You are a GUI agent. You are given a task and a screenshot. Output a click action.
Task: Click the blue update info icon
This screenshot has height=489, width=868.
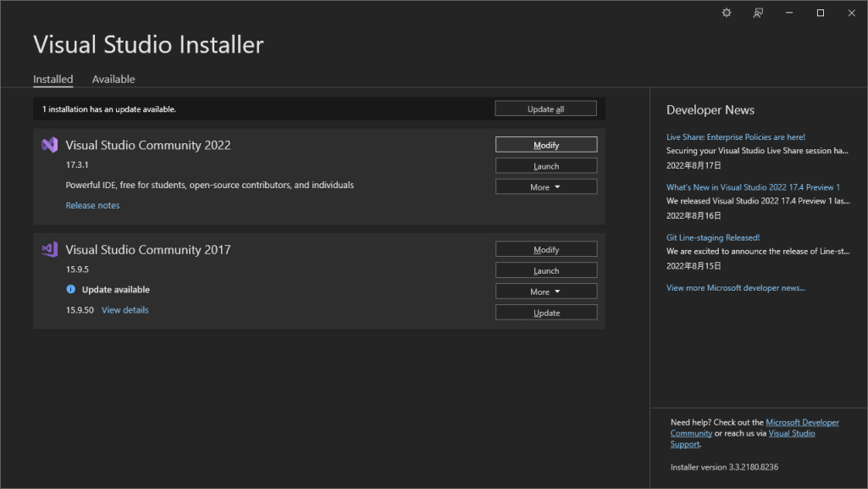click(x=71, y=289)
